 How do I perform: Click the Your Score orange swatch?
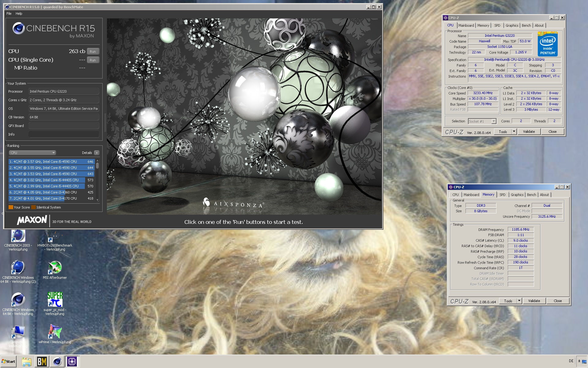pyautogui.click(x=11, y=207)
